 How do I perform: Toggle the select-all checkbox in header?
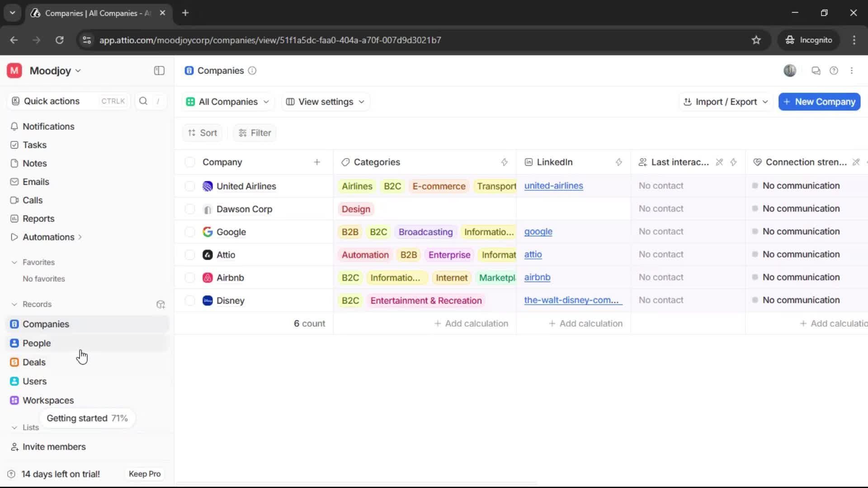click(190, 162)
